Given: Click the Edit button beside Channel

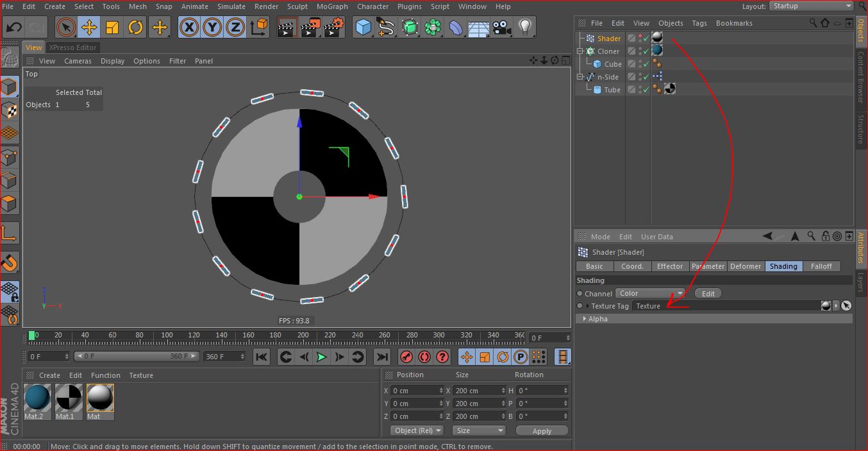Looking at the screenshot, I should click(x=708, y=294).
